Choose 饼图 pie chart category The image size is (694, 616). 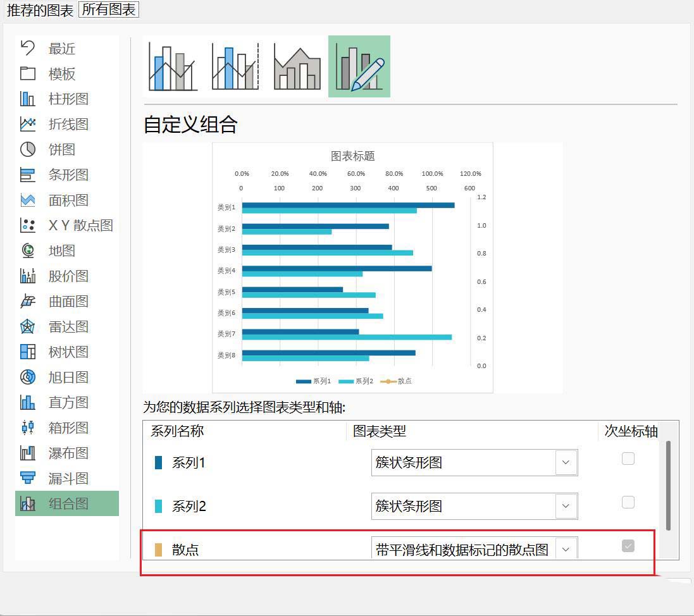pos(62,150)
